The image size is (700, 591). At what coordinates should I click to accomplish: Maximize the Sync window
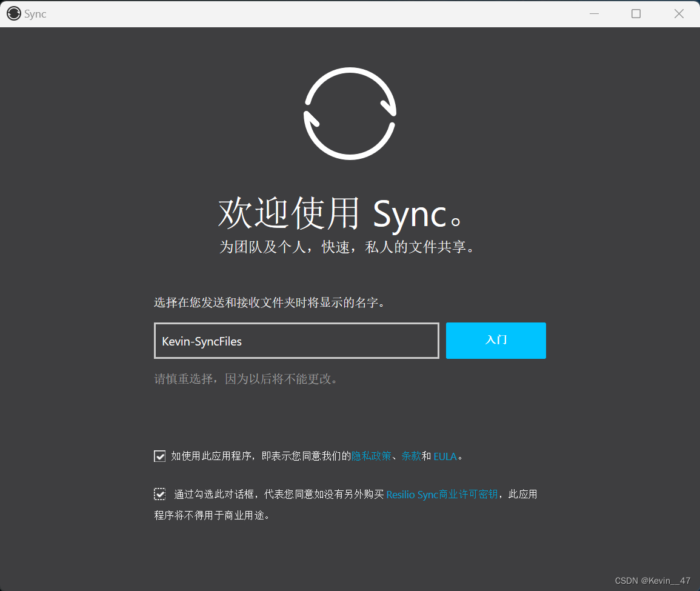pos(636,14)
